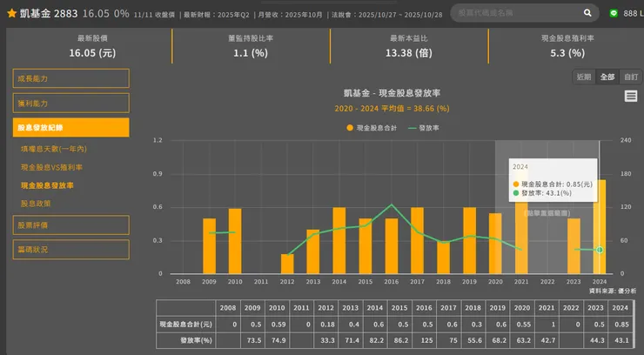Click 董監持股比率 1.1 (%) value
644x355 pixels.
pyautogui.click(x=251, y=53)
